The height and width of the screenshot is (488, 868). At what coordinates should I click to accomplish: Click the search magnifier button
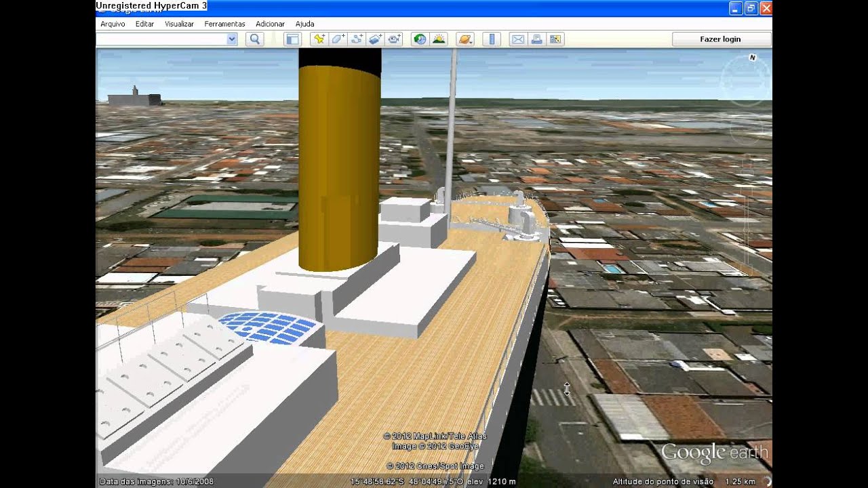255,39
